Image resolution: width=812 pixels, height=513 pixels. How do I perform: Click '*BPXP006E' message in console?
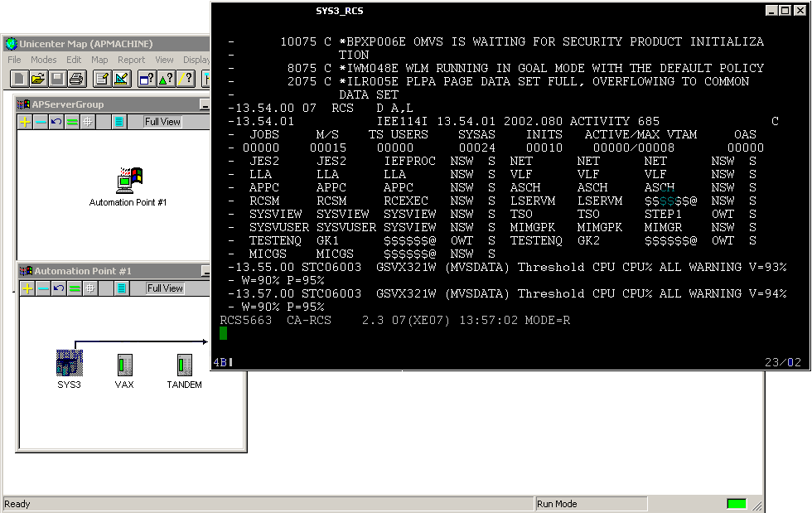[372, 41]
